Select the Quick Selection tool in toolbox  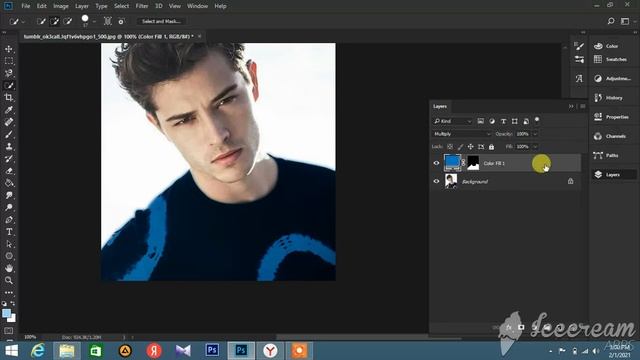[x=9, y=85]
